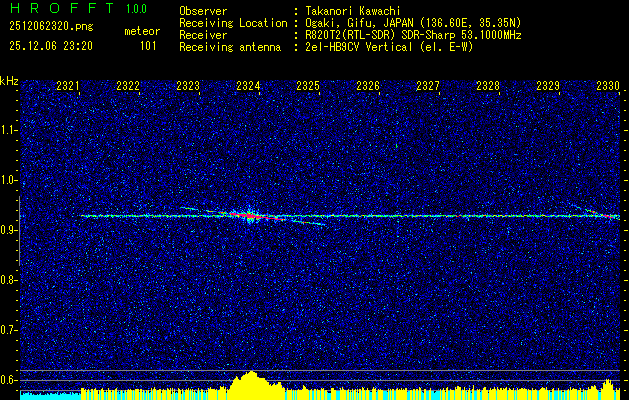Screen dimensions: 629x400
Task: Click the Observer label
Action: [203, 11]
